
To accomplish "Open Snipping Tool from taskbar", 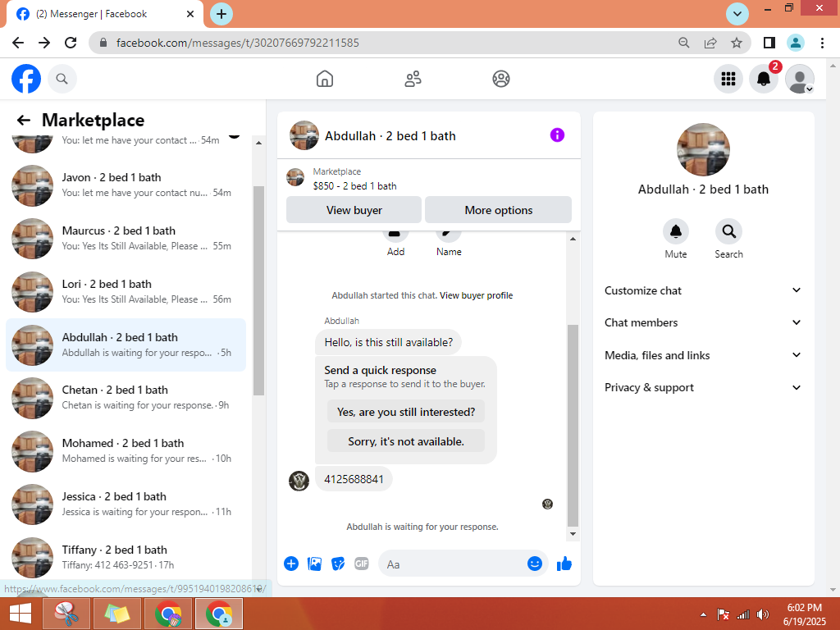I will click(x=66, y=614).
